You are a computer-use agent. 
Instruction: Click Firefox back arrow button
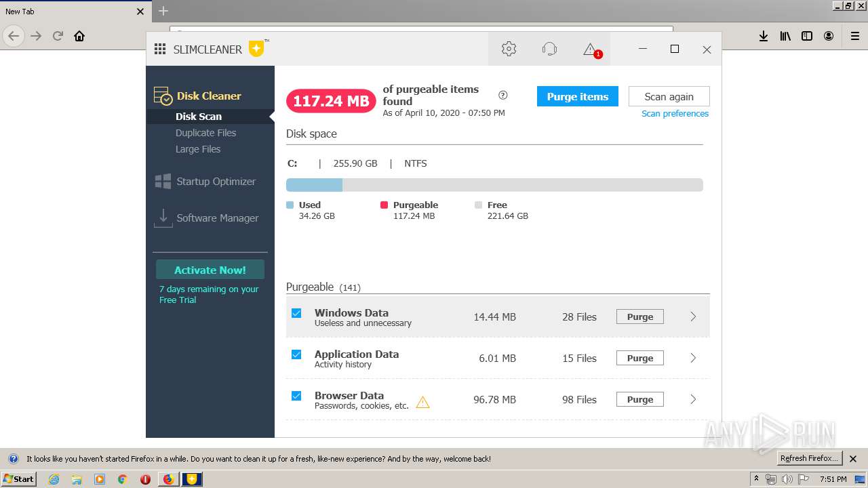click(x=14, y=36)
